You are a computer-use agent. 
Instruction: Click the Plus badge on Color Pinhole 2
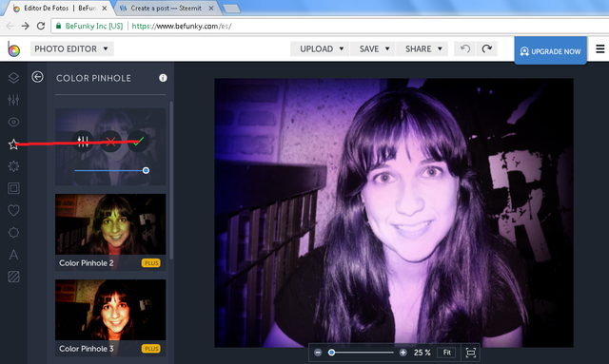click(x=151, y=263)
